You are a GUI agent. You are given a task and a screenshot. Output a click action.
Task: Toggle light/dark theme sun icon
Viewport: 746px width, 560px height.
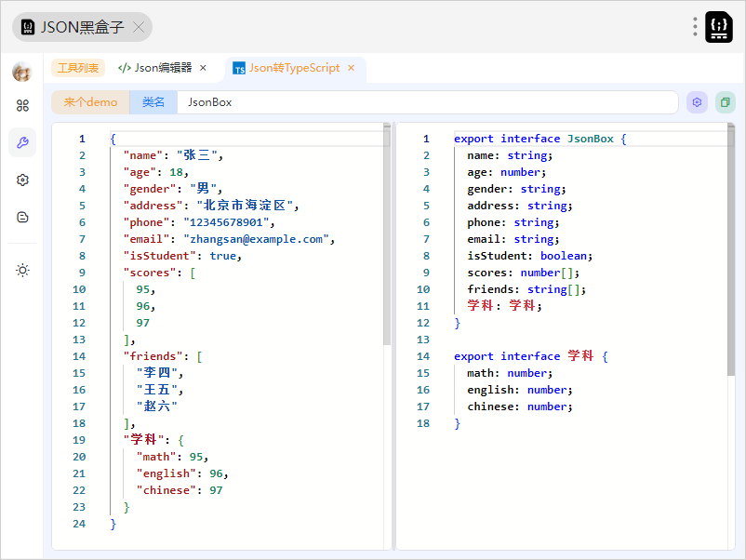pyautogui.click(x=22, y=270)
